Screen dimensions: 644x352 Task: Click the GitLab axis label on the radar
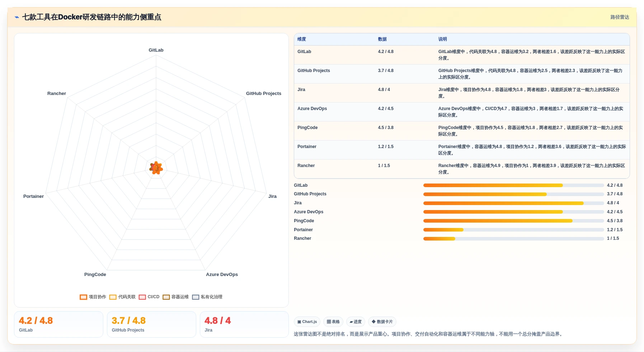pos(156,50)
